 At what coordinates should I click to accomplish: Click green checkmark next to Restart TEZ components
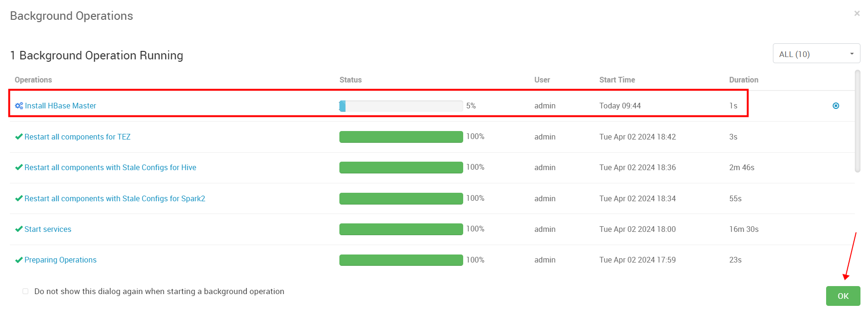pyautogui.click(x=19, y=137)
